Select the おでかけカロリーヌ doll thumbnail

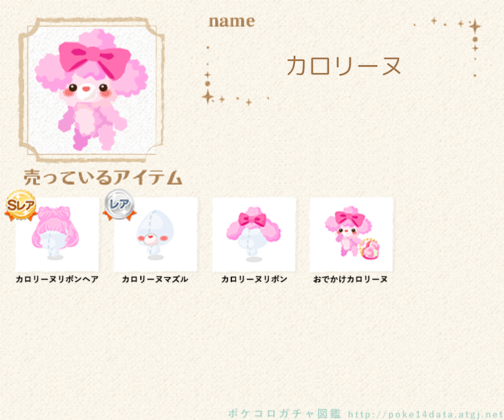352,235
